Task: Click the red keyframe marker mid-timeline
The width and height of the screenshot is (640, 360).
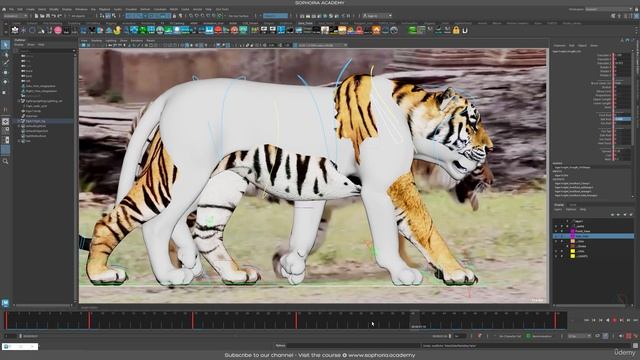Action: pos(297,320)
